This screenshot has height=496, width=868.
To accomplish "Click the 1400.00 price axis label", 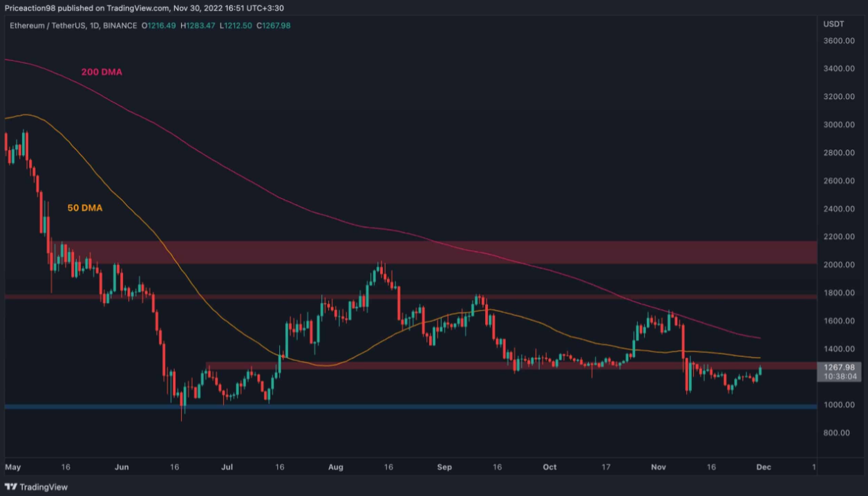I will (x=838, y=349).
